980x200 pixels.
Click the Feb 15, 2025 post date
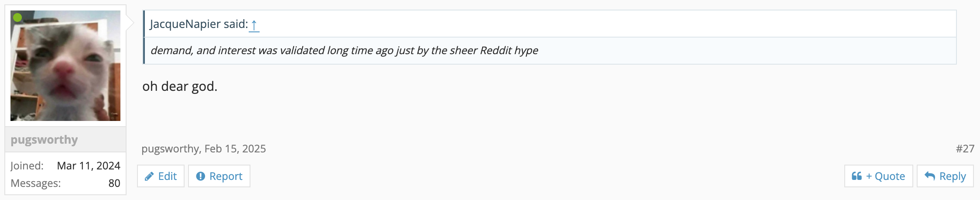[235, 149]
